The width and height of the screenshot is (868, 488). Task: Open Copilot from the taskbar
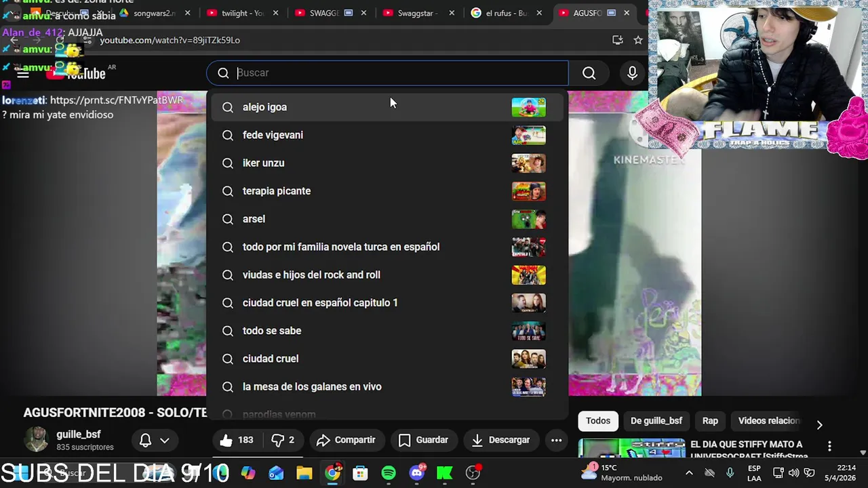(x=248, y=473)
